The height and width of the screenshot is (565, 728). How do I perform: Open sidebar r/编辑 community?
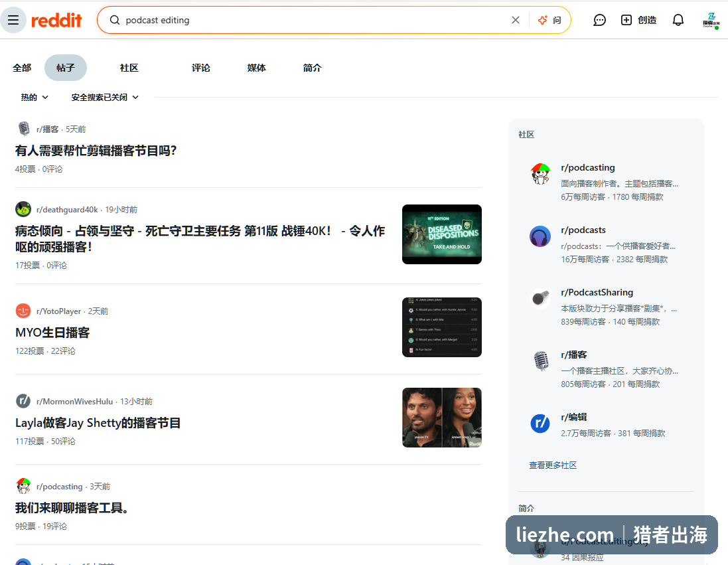(574, 417)
